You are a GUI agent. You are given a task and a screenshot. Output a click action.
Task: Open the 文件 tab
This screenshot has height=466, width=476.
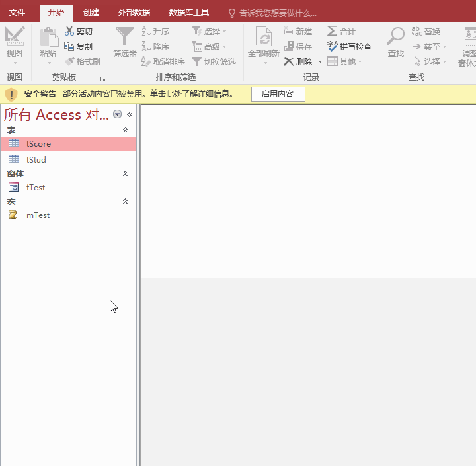click(x=17, y=13)
